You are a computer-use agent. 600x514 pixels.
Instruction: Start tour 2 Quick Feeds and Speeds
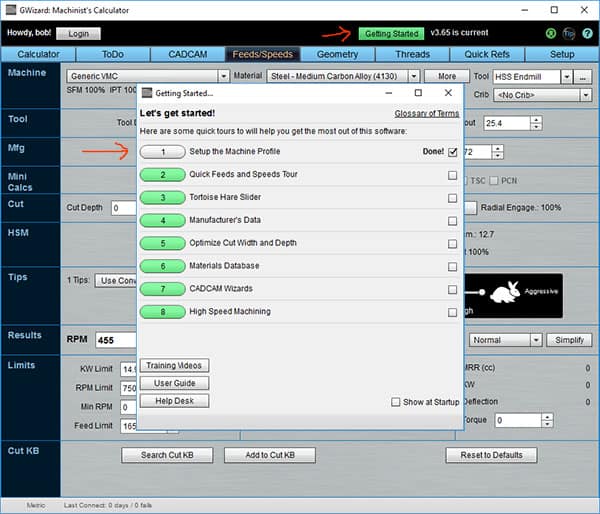coord(163,175)
